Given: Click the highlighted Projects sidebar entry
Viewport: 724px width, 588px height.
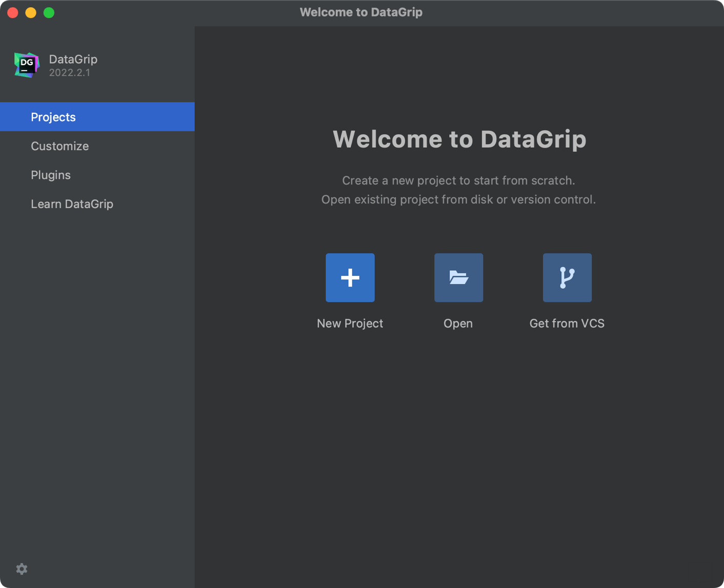Looking at the screenshot, I should (53, 117).
